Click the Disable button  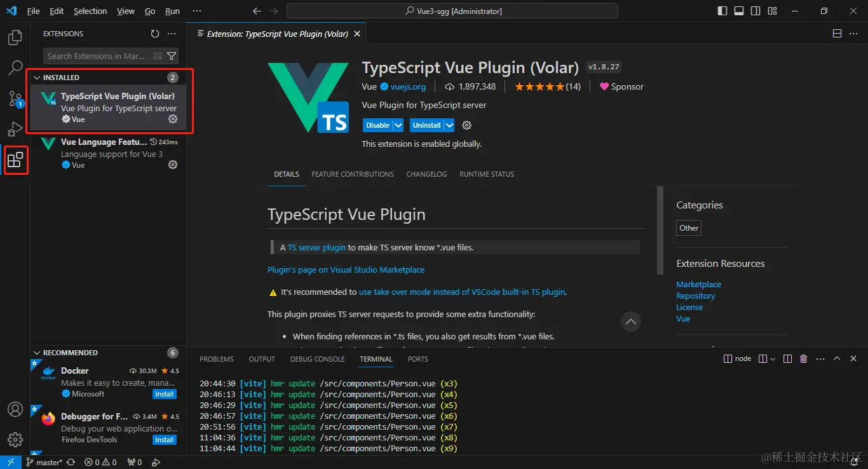pyautogui.click(x=377, y=125)
